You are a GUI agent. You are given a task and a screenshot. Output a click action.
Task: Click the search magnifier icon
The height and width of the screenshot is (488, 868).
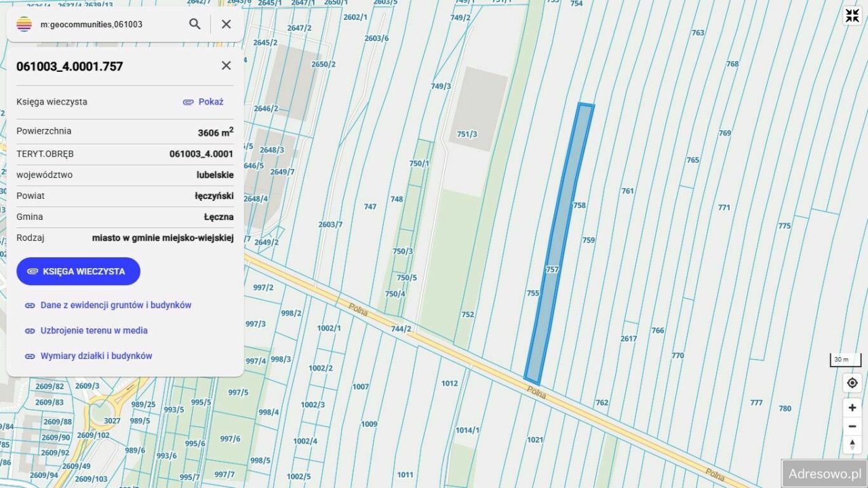(x=195, y=24)
